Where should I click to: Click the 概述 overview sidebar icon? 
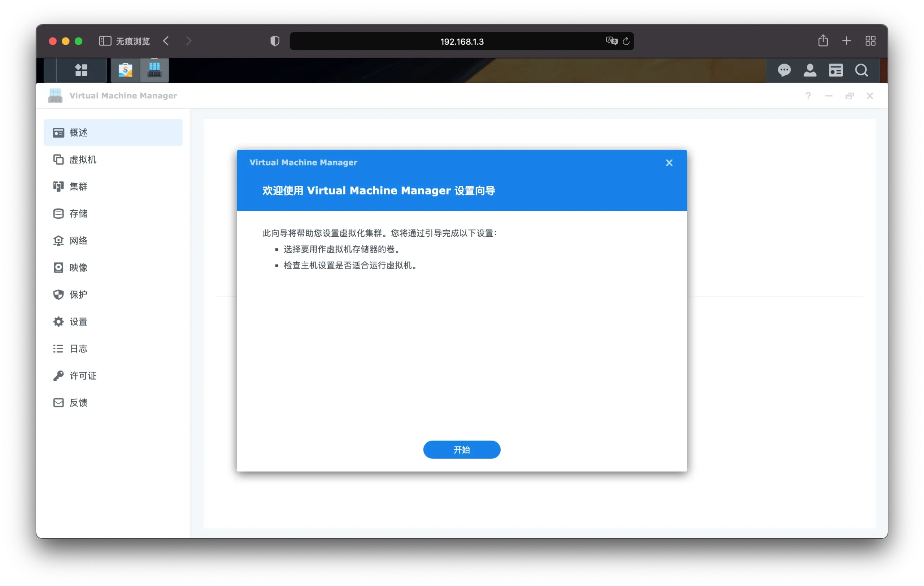(x=58, y=133)
